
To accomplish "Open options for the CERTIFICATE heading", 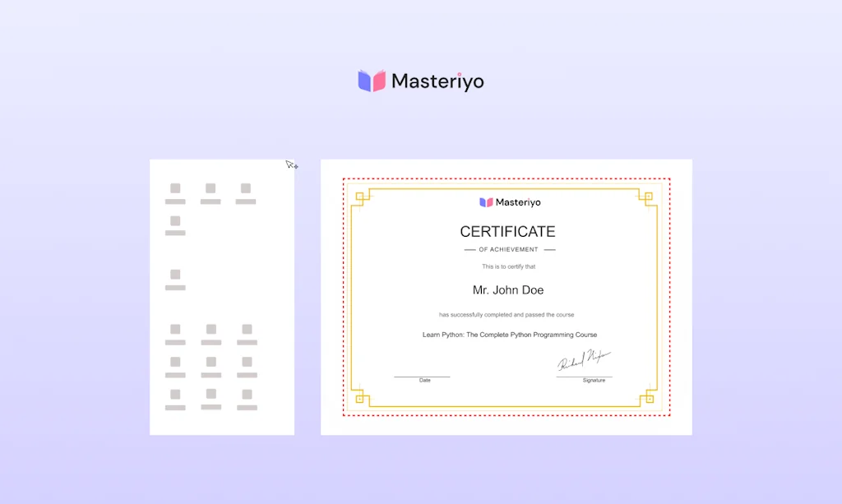I will tap(507, 232).
